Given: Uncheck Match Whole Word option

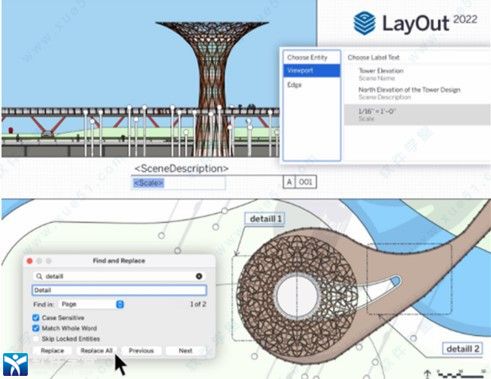Looking at the screenshot, I should coord(36,328).
